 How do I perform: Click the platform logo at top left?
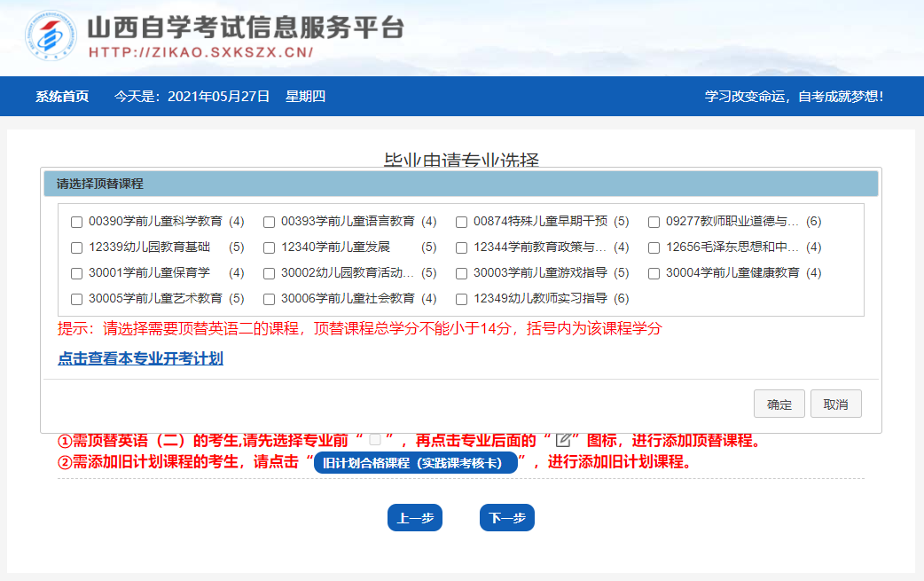pos(51,35)
